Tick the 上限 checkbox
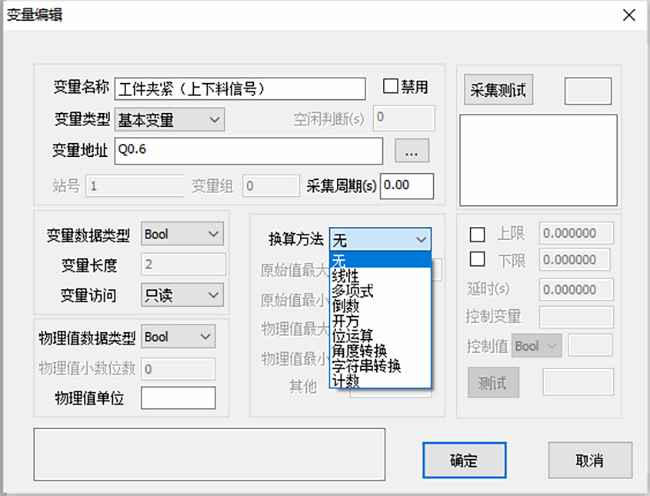The width and height of the screenshot is (650, 496). [x=477, y=234]
